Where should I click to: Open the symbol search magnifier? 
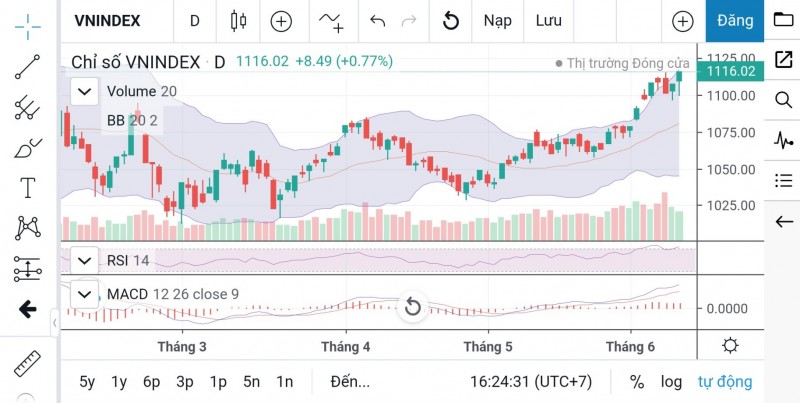[783, 99]
